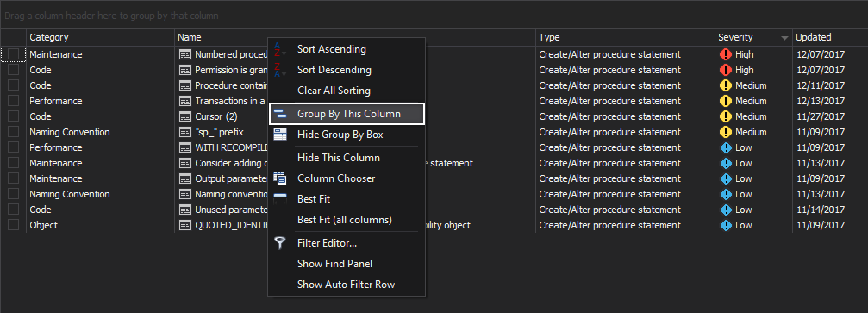Click Medium severity icon in "sp_" prefix row
Screen dimensions: 868x313
coord(725,132)
